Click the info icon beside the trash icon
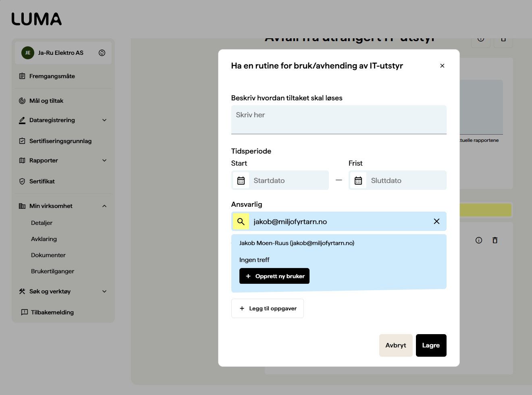This screenshot has width=532, height=395. [479, 240]
